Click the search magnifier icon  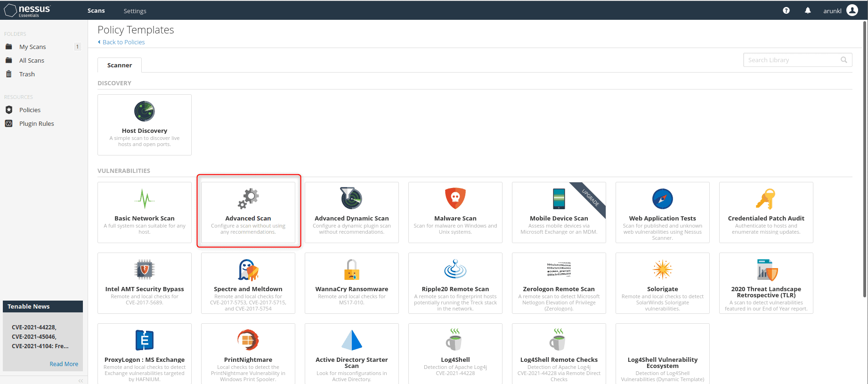click(844, 60)
